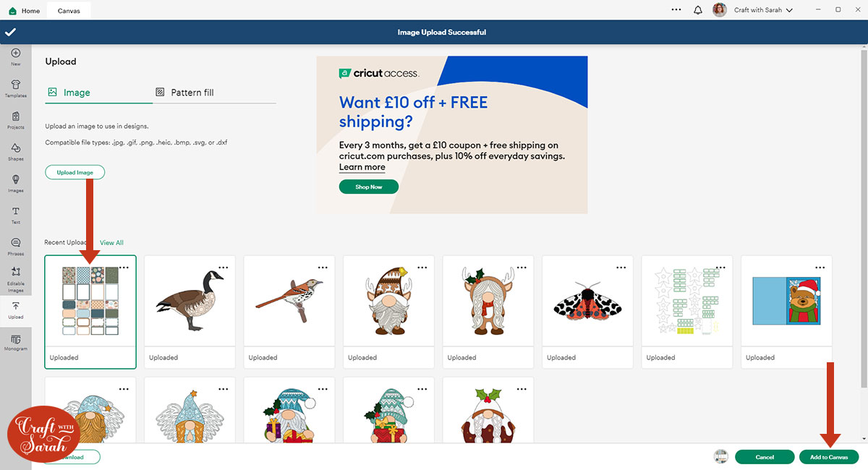Open the Monogram tool icon
Image resolution: width=868 pixels, height=470 pixels.
(16, 342)
